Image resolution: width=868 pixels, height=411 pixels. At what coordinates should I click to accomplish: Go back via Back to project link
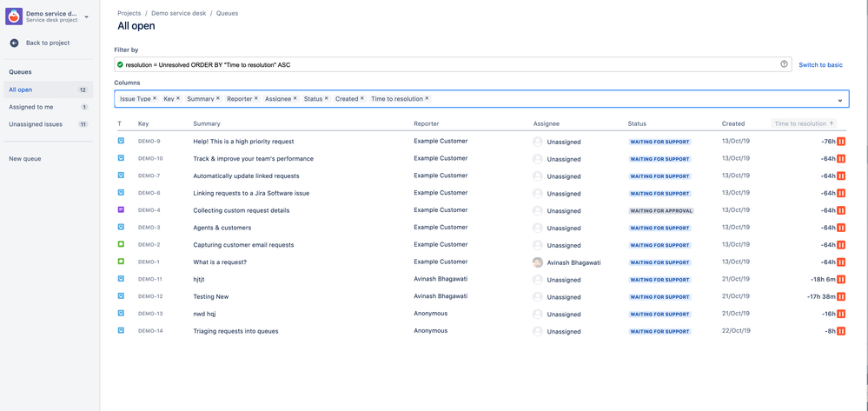[x=48, y=43]
